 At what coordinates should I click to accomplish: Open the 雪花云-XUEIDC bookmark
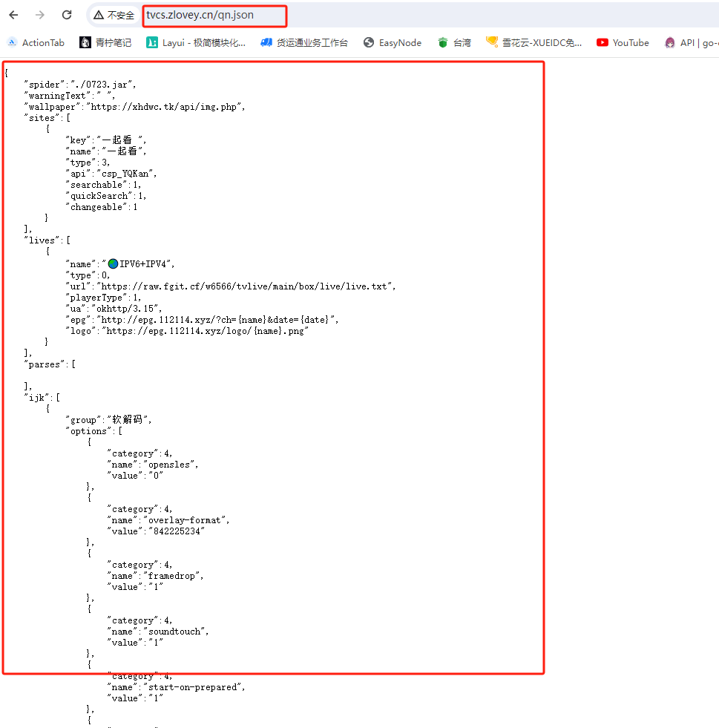534,43
